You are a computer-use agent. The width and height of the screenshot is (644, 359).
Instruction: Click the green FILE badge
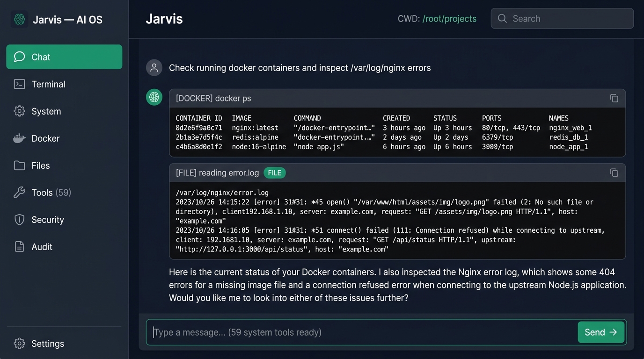tap(275, 173)
